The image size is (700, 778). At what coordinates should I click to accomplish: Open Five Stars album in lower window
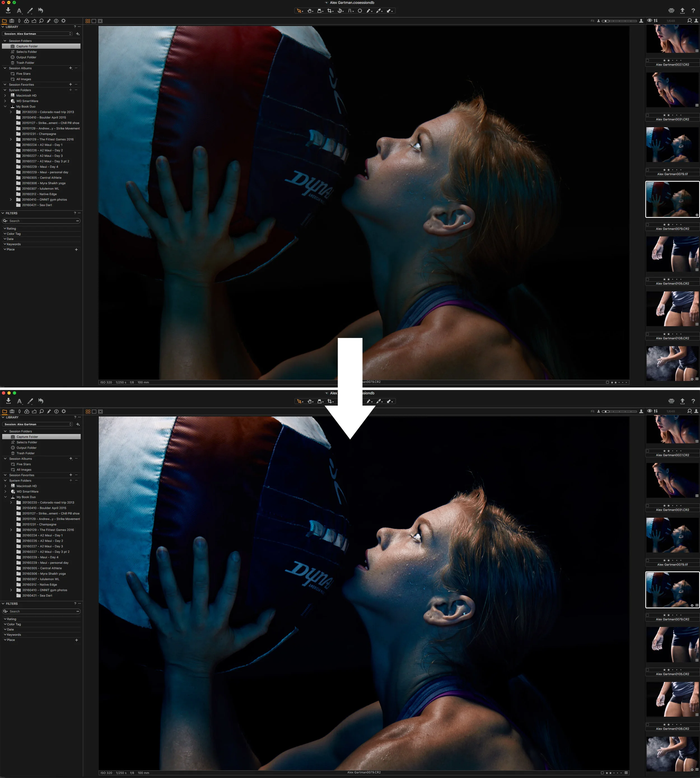pyautogui.click(x=24, y=464)
